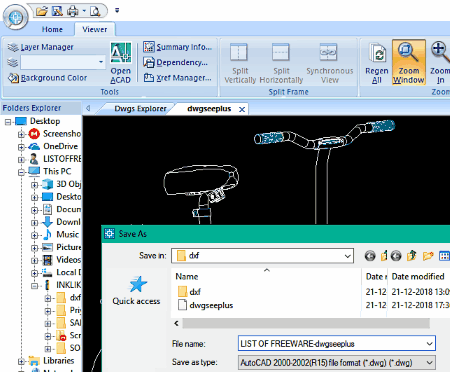This screenshot has height=372, width=450.
Task: Expand the OneDrive tree node
Action: tap(21, 147)
